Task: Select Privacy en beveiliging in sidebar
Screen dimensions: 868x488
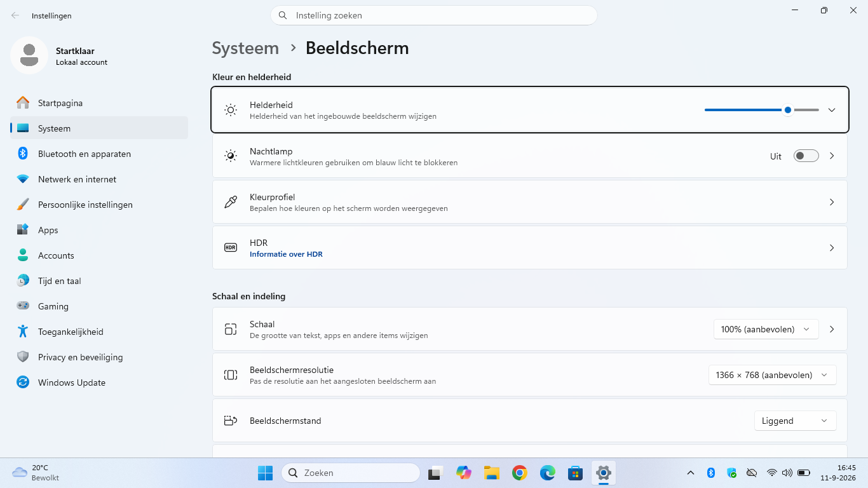Action: click(99, 357)
